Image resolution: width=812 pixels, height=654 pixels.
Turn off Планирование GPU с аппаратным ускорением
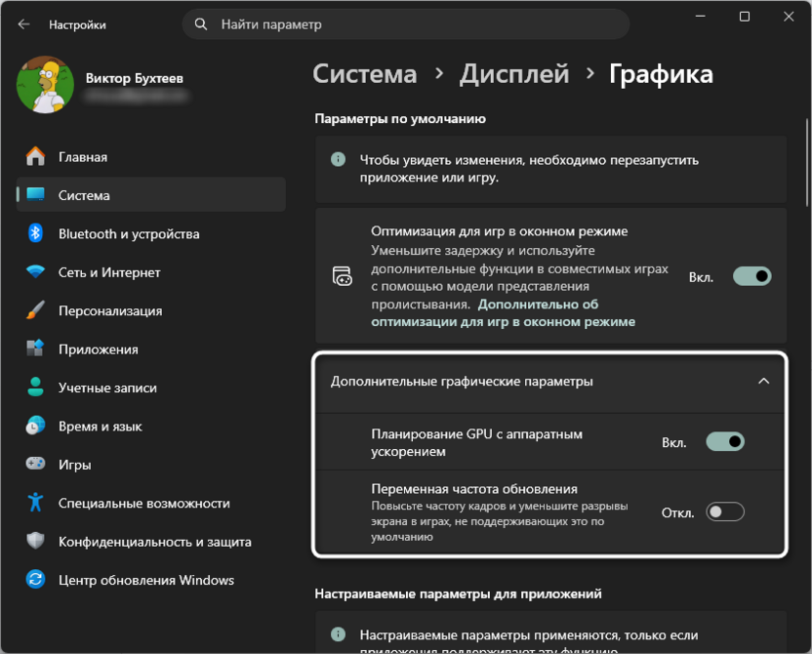pyautogui.click(x=723, y=441)
